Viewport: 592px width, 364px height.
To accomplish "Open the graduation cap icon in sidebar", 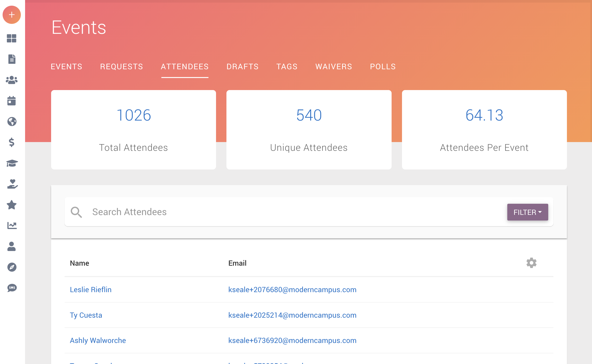I will point(12,163).
